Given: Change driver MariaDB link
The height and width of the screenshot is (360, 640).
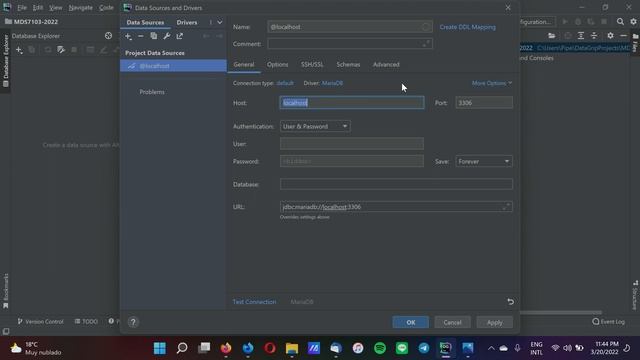Looking at the screenshot, I should pyautogui.click(x=332, y=83).
